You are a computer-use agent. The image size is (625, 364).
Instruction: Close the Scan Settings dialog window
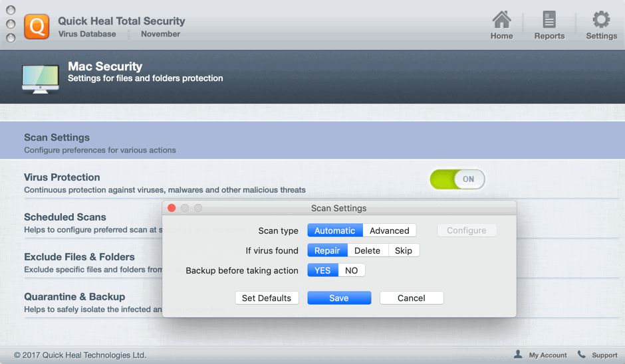[172, 208]
